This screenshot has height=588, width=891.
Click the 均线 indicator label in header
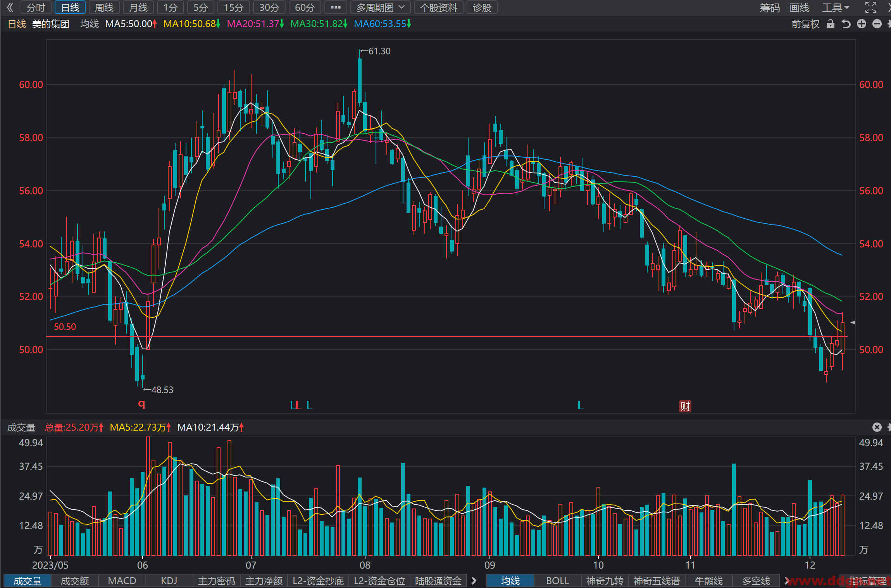[x=90, y=24]
